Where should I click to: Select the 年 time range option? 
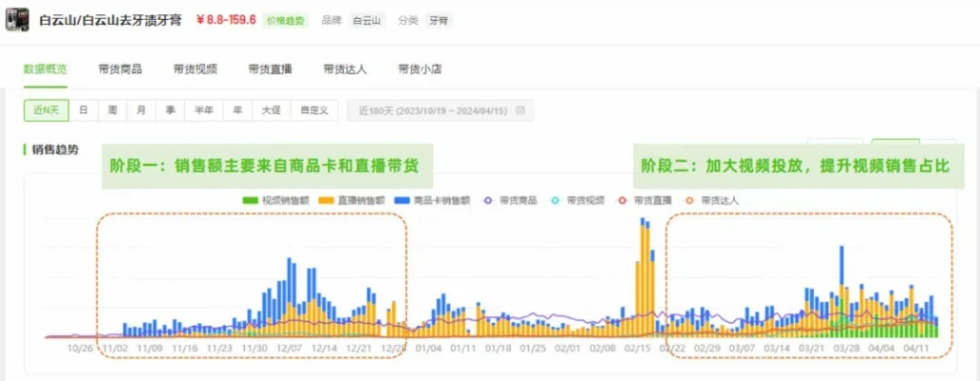click(x=237, y=110)
